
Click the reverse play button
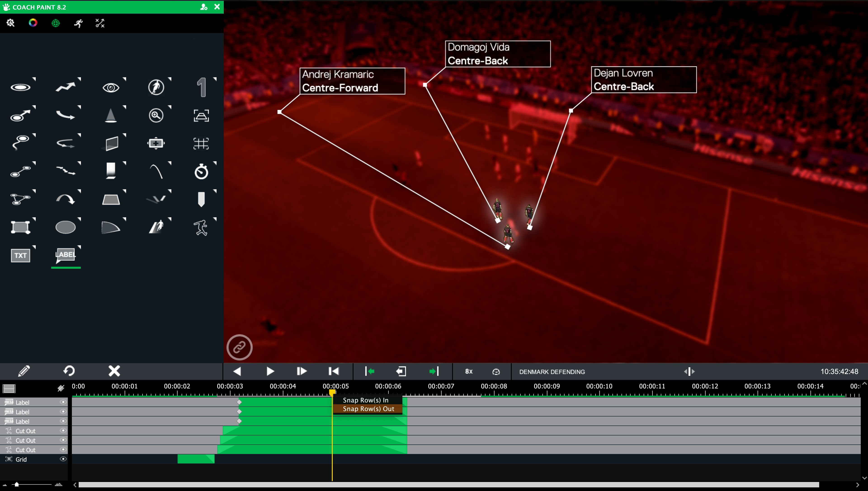237,371
